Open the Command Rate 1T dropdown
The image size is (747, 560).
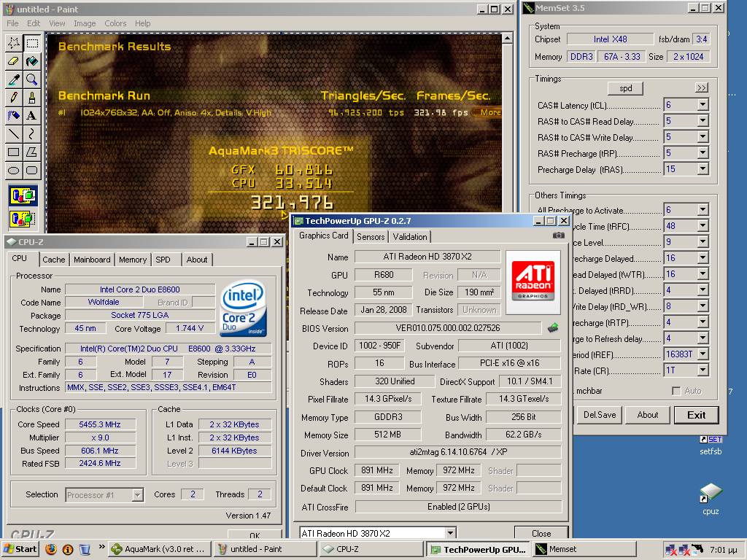tap(703, 370)
